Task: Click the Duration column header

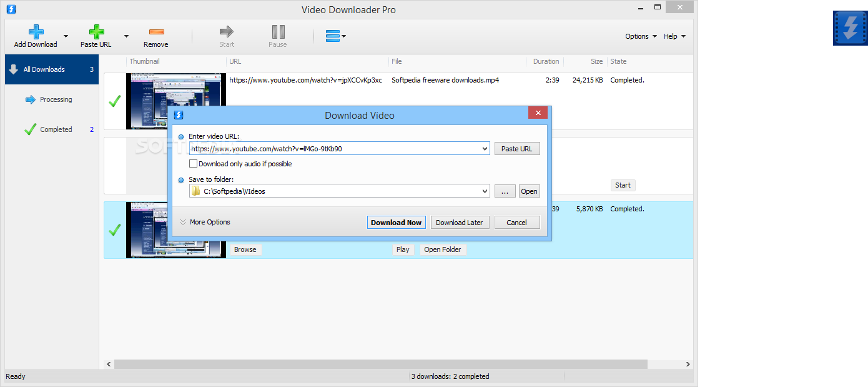Action: pyautogui.click(x=545, y=61)
